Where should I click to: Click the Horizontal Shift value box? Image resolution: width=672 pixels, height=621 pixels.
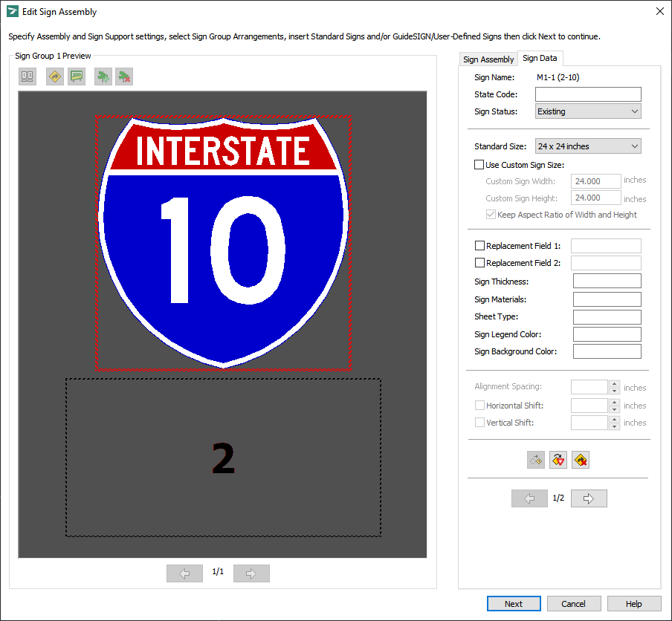pyautogui.click(x=589, y=406)
